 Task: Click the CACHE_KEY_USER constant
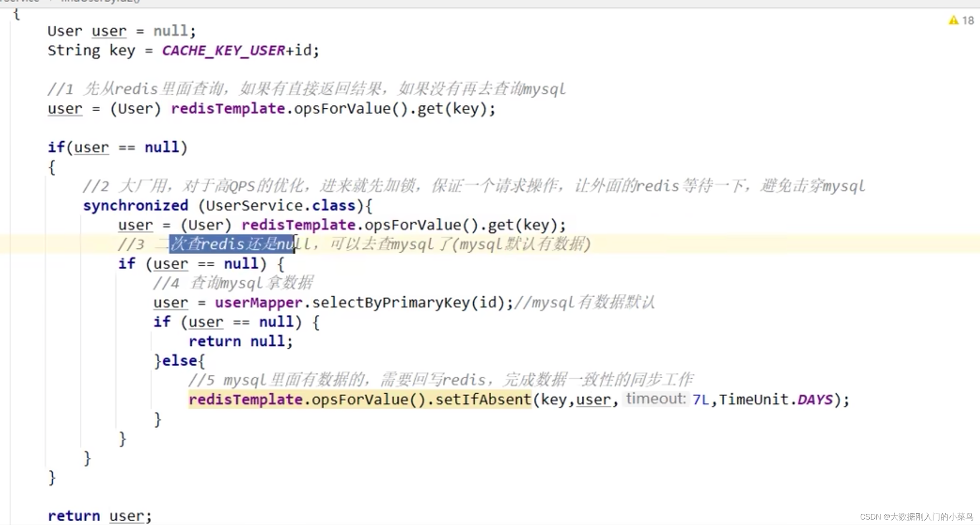point(223,51)
